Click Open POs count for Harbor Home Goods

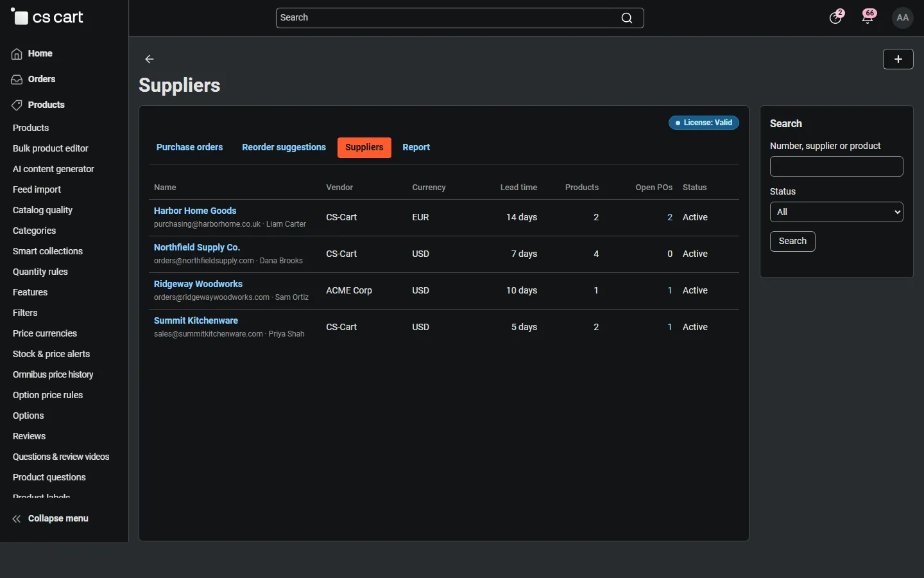[x=670, y=218]
